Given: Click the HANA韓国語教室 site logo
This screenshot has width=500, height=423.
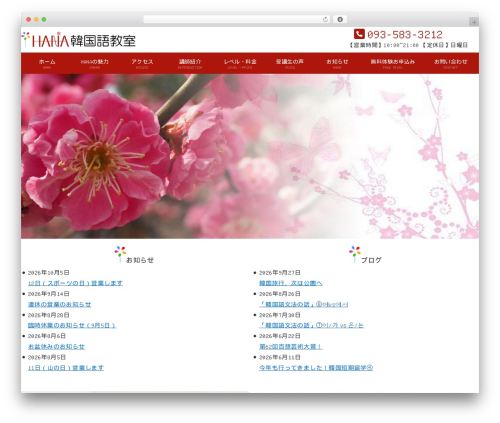Looking at the screenshot, I should pos(79,40).
